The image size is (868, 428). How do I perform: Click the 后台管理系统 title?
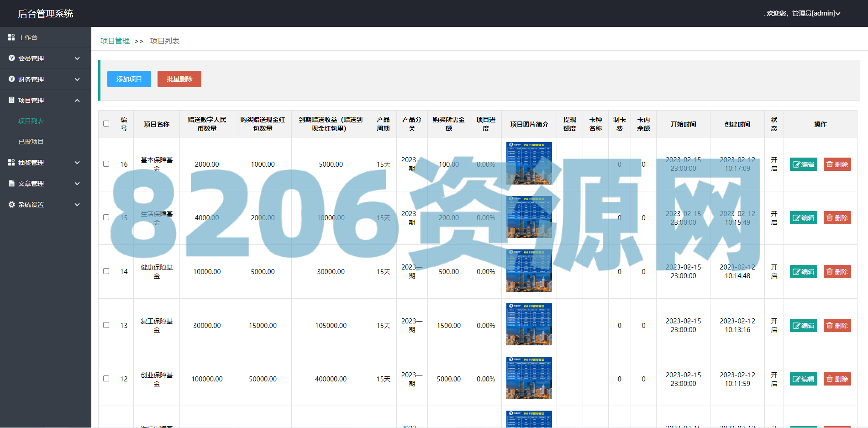point(46,14)
